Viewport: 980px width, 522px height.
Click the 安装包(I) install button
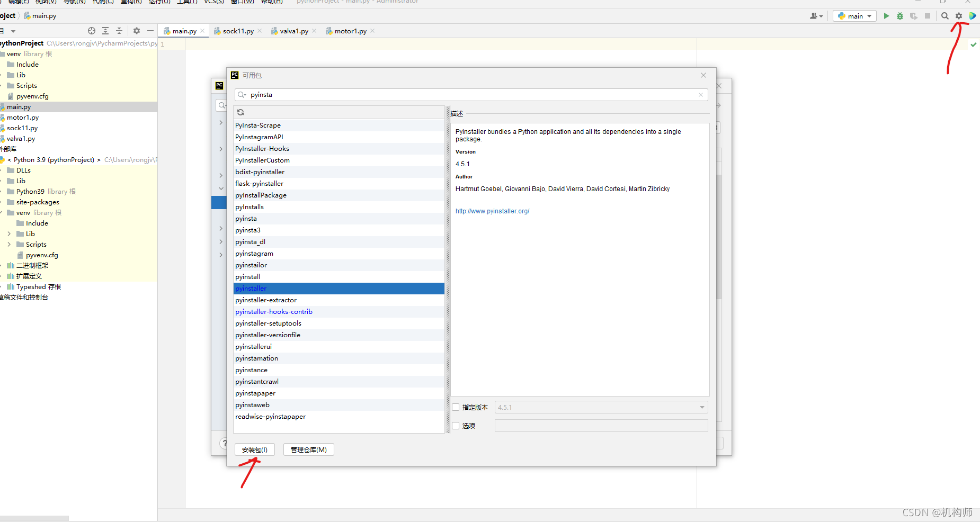point(255,449)
